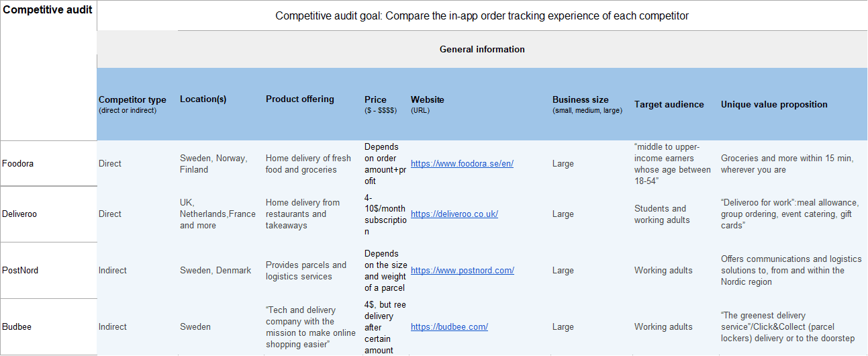Select the PostNord row label cell
Screen dimensions: 868x356
coord(48,271)
